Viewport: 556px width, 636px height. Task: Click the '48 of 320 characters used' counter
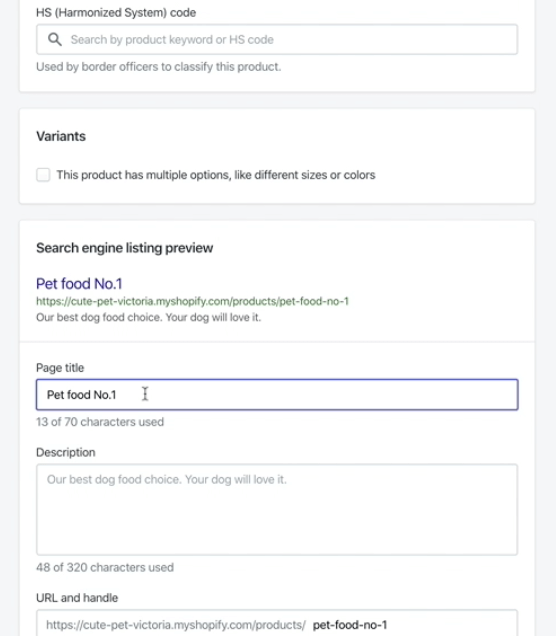click(x=105, y=567)
